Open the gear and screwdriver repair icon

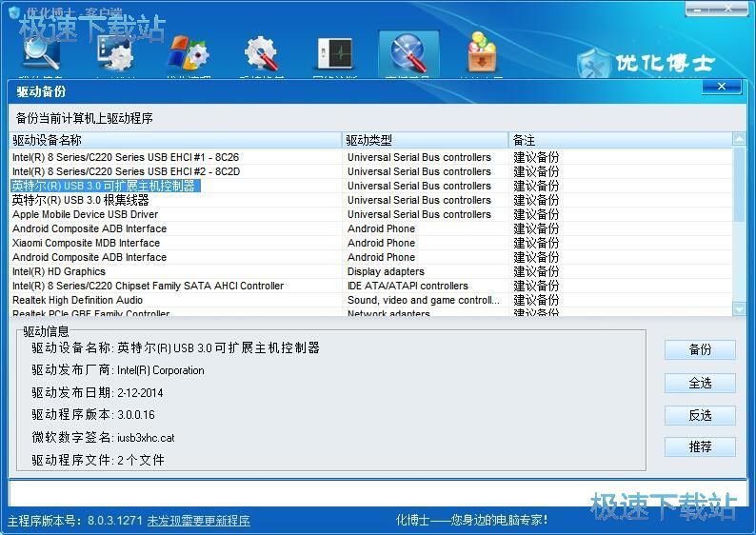coord(262,54)
